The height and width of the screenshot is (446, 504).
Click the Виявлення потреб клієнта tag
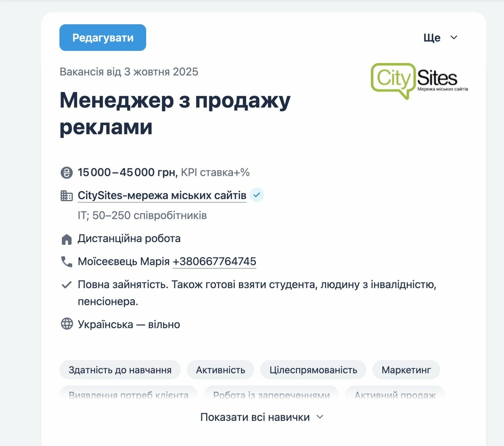129,394
